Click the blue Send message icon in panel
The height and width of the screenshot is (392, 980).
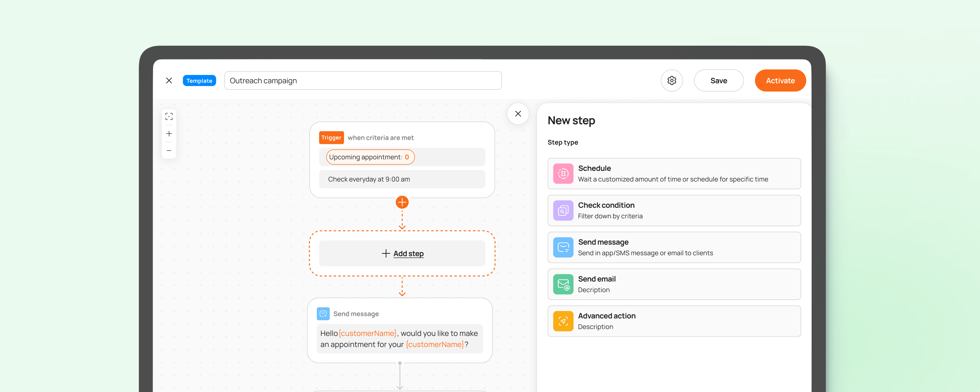point(563,247)
